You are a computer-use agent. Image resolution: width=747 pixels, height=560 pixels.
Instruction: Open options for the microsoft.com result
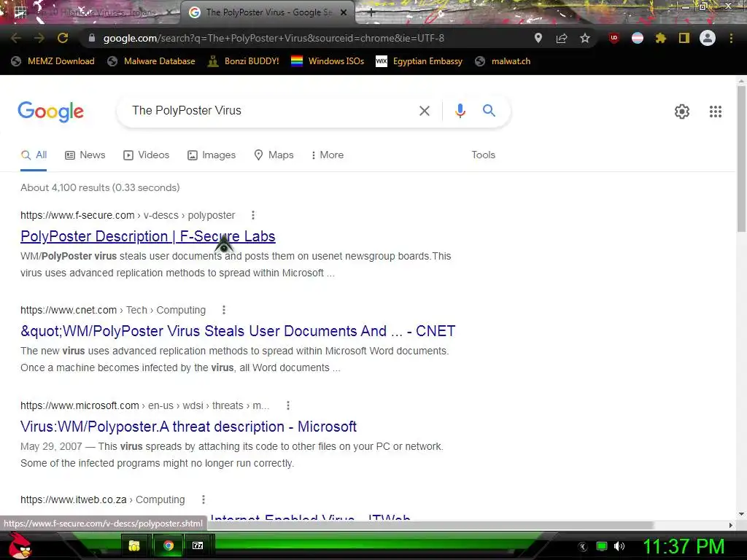[287, 405]
